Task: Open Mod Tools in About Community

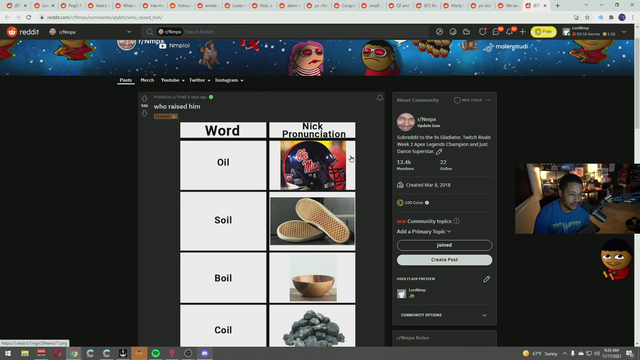Action: click(468, 100)
